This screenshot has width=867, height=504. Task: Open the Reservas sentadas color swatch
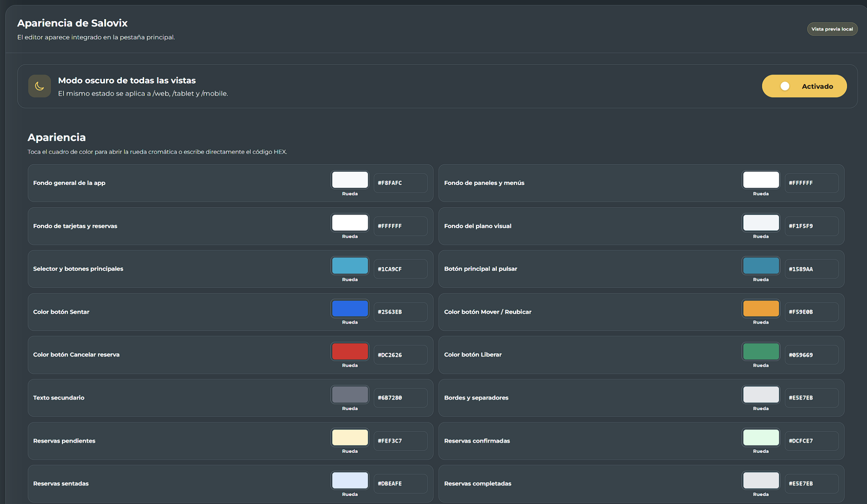[x=350, y=481]
